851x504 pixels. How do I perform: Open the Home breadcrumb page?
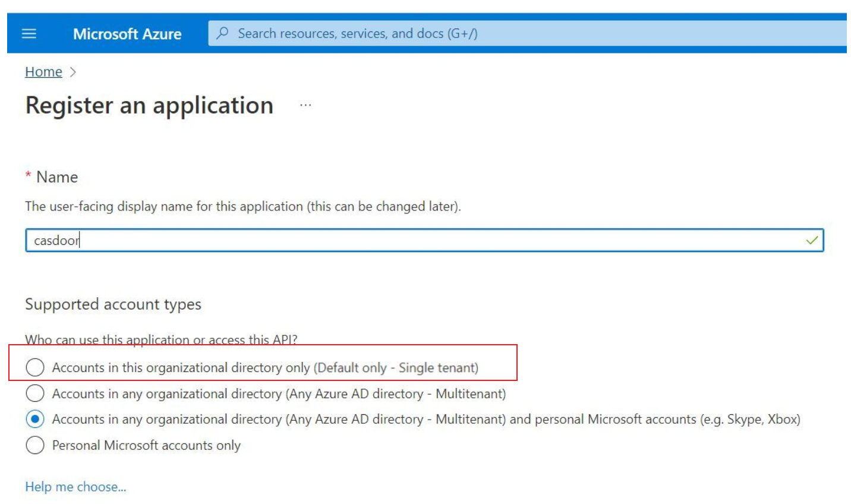click(43, 71)
